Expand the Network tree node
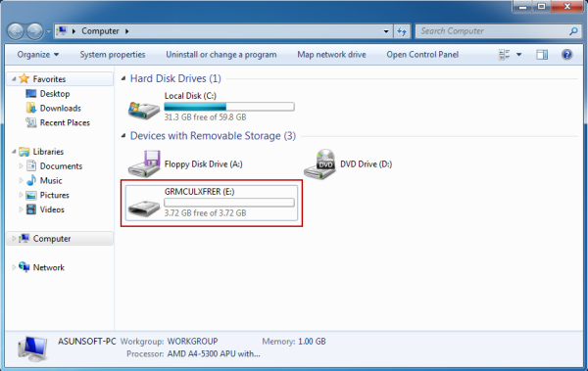Screen dimensions: 588x371 click(x=14, y=267)
